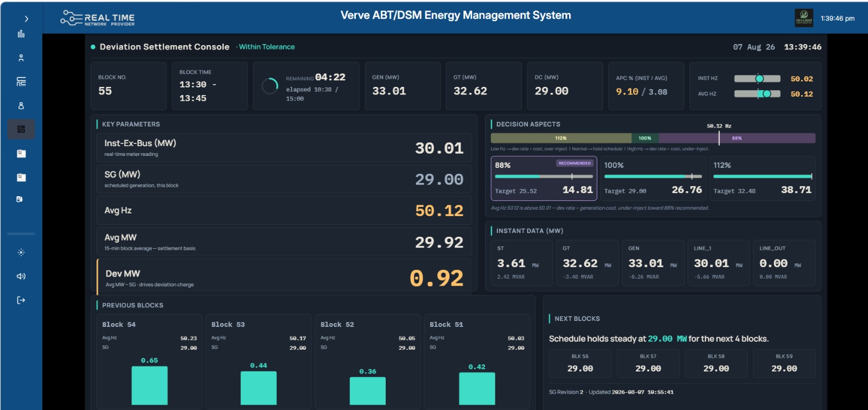Toggle the speaker sound icon in the sidebar
868x410 pixels.
pos(21,276)
